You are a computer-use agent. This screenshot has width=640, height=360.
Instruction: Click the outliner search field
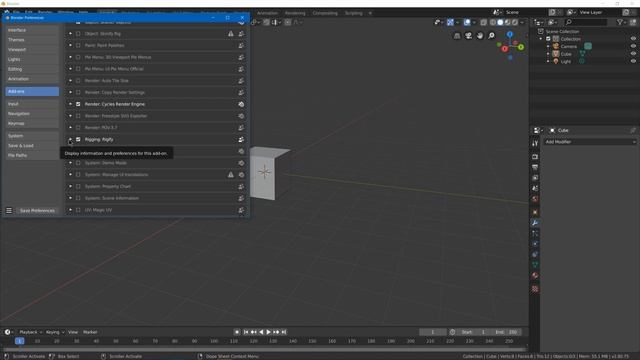pos(586,22)
